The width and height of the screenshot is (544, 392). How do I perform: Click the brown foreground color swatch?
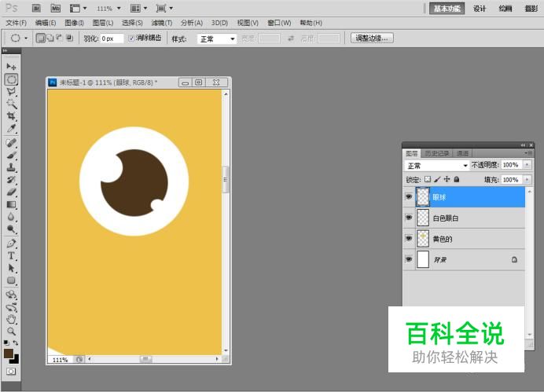point(9,354)
